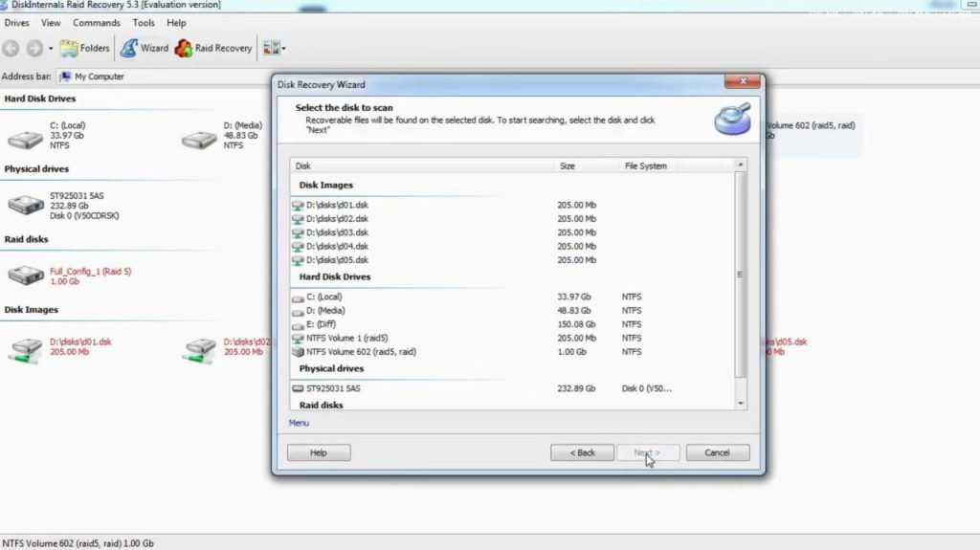The height and width of the screenshot is (550, 980).
Task: Click the Hard Disk Drives header in main window
Action: [x=40, y=99]
